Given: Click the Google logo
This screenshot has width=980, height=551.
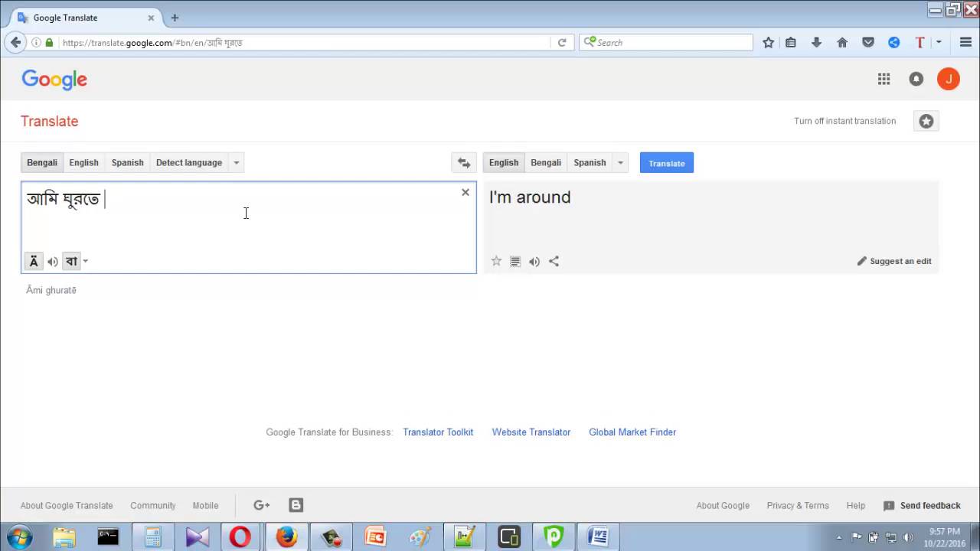Looking at the screenshot, I should (54, 80).
